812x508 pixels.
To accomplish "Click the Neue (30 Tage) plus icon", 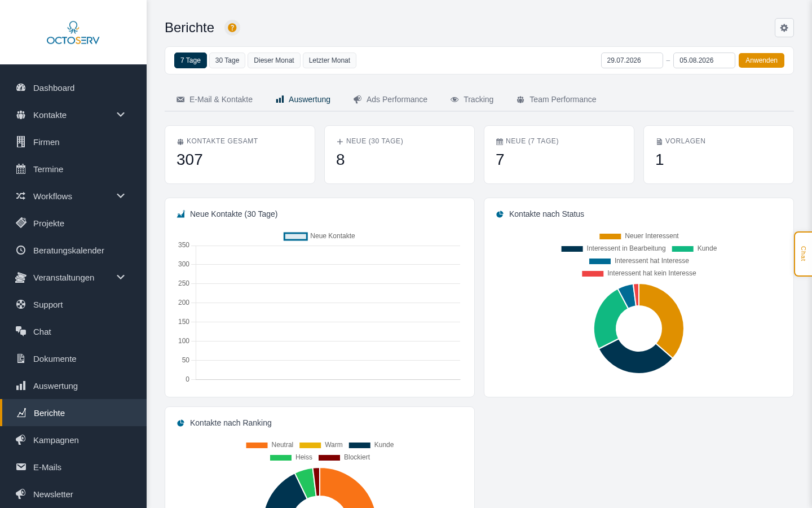I will coord(340,142).
